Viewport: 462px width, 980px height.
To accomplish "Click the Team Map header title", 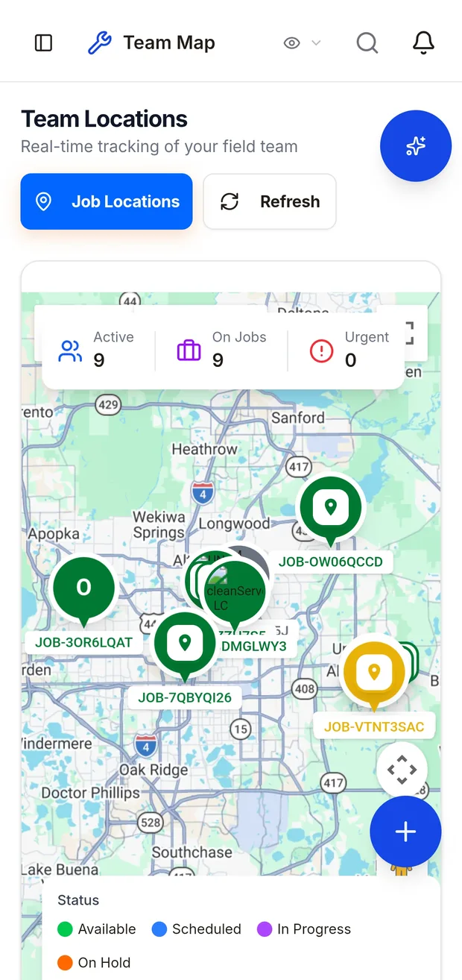I will click(169, 43).
